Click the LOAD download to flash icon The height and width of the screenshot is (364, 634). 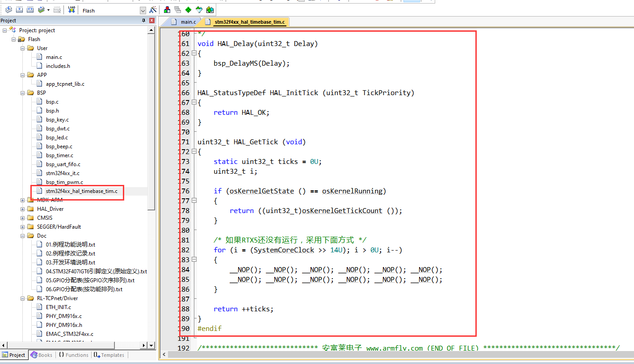(x=71, y=10)
